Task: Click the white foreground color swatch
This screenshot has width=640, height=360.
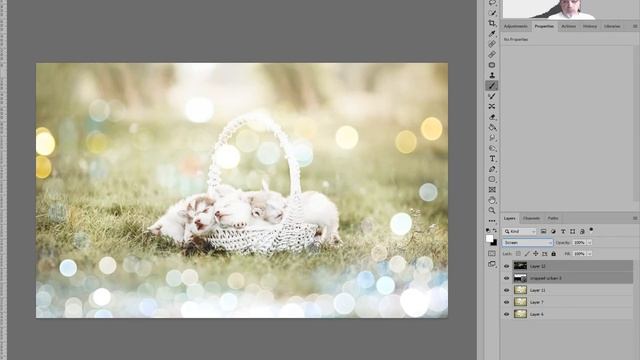Action: point(490,238)
